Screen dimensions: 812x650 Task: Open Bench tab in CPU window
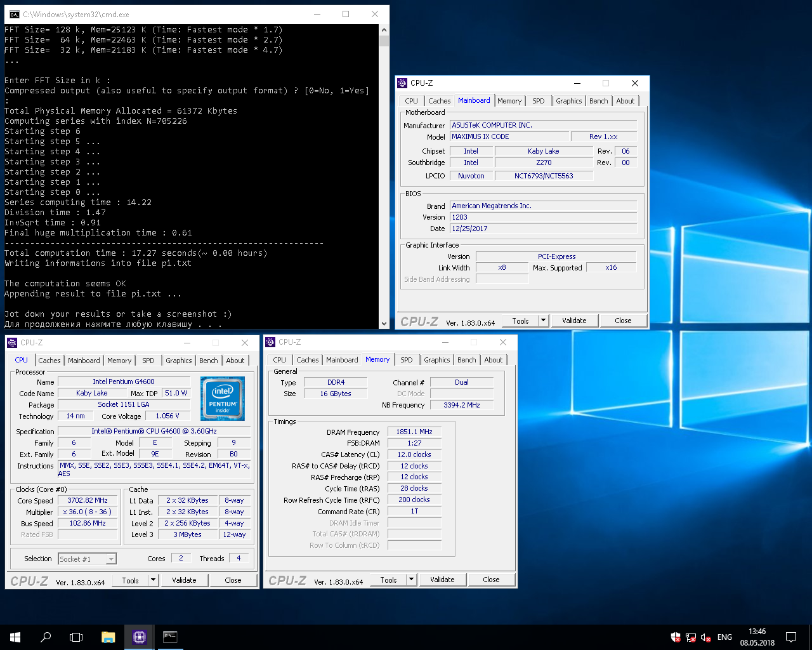pyautogui.click(x=209, y=361)
